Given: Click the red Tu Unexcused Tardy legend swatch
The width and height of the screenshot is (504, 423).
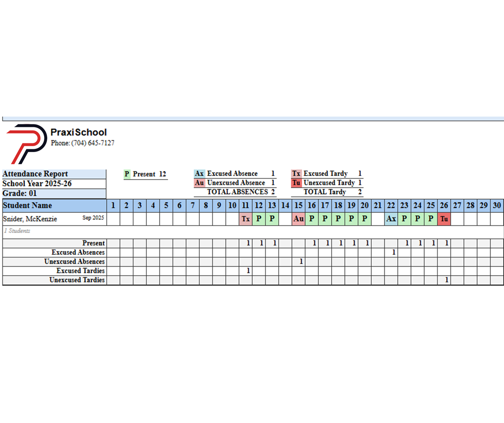Looking at the screenshot, I should (x=296, y=183).
